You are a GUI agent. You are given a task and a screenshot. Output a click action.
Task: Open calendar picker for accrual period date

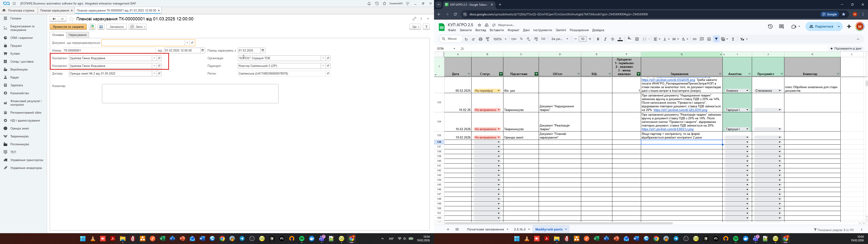tap(263, 51)
